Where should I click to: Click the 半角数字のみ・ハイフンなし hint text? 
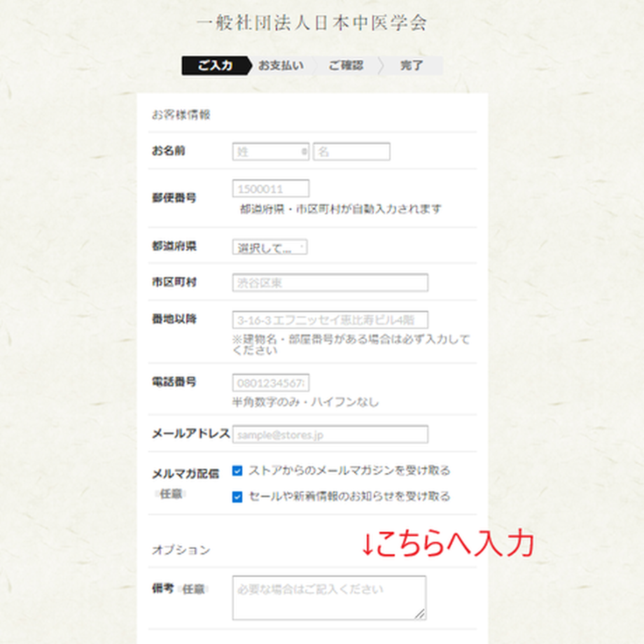pyautogui.click(x=305, y=402)
